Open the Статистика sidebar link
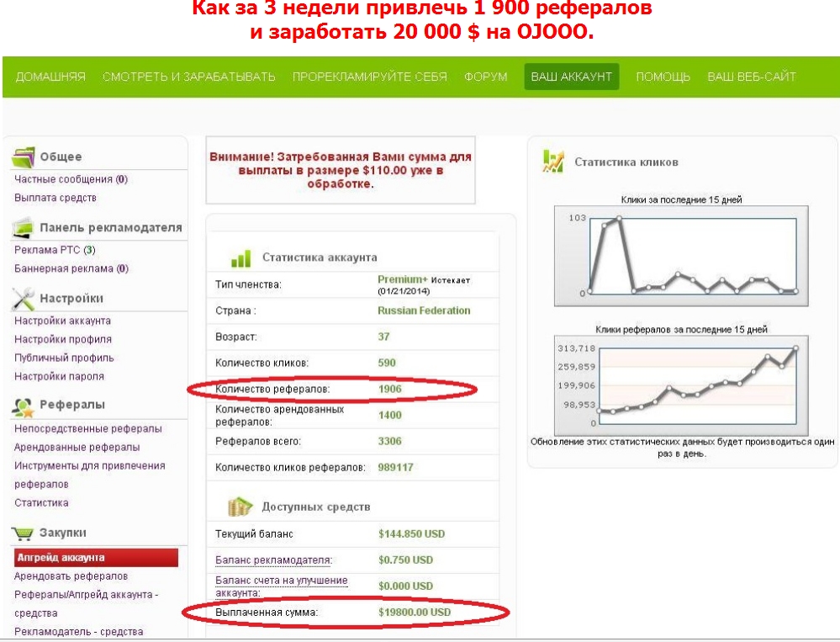Viewport: 840px width, 642px height. click(41, 502)
